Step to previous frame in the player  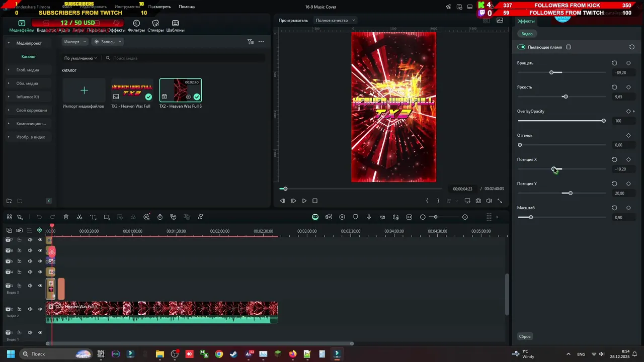pyautogui.click(x=282, y=201)
